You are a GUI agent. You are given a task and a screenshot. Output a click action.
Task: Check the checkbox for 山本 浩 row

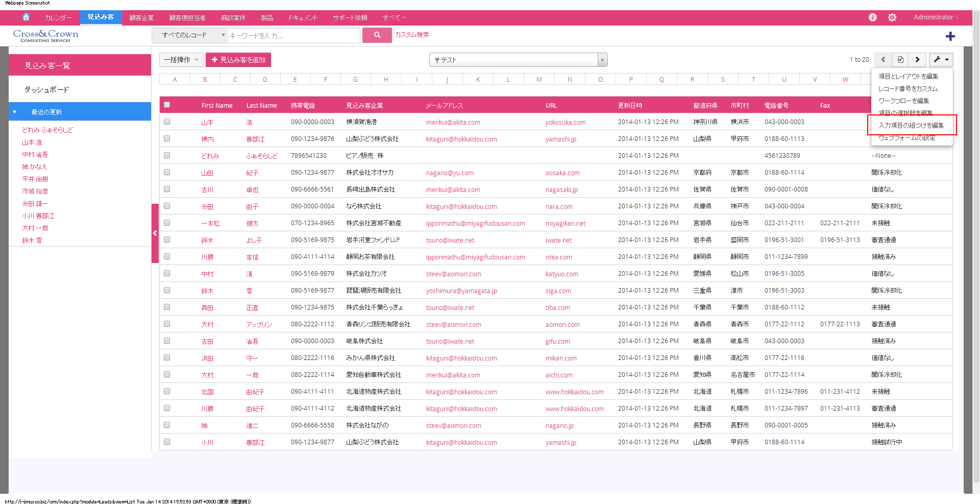tap(167, 122)
